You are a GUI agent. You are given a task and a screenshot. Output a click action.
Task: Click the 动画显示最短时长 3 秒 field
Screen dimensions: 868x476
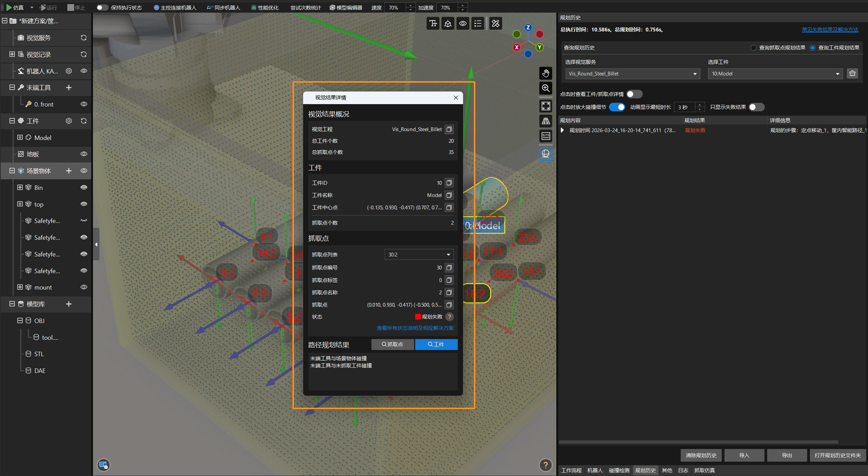point(685,107)
